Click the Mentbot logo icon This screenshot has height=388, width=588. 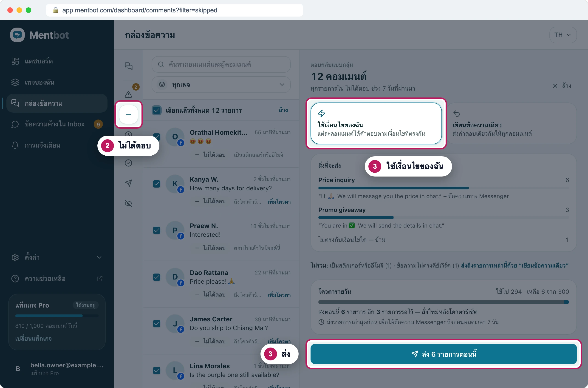[17, 35]
